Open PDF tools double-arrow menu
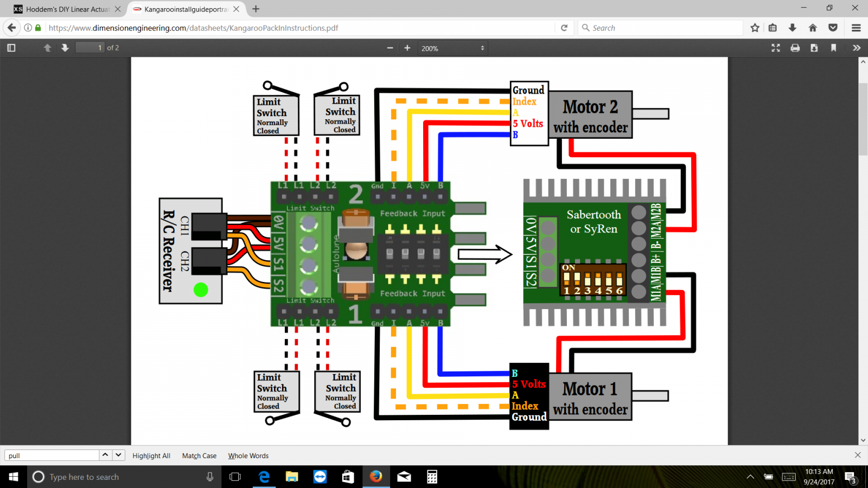 pos(857,48)
